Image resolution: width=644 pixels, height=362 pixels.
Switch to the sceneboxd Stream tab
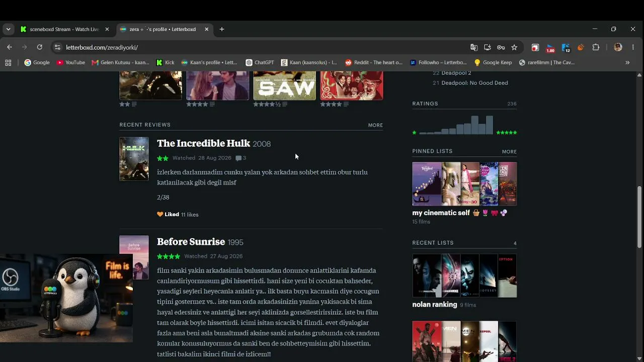click(65, 29)
